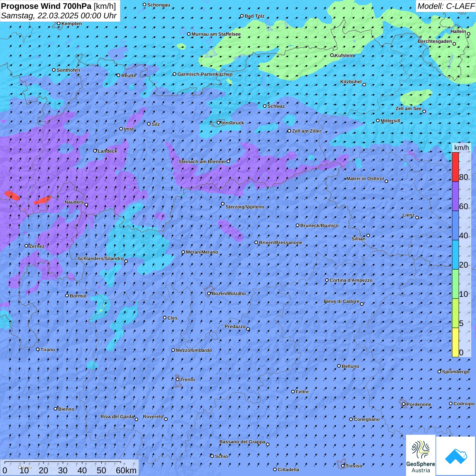The width and height of the screenshot is (476, 476).
Task: Click the Meran/Merano city marker
Action: coord(183,252)
